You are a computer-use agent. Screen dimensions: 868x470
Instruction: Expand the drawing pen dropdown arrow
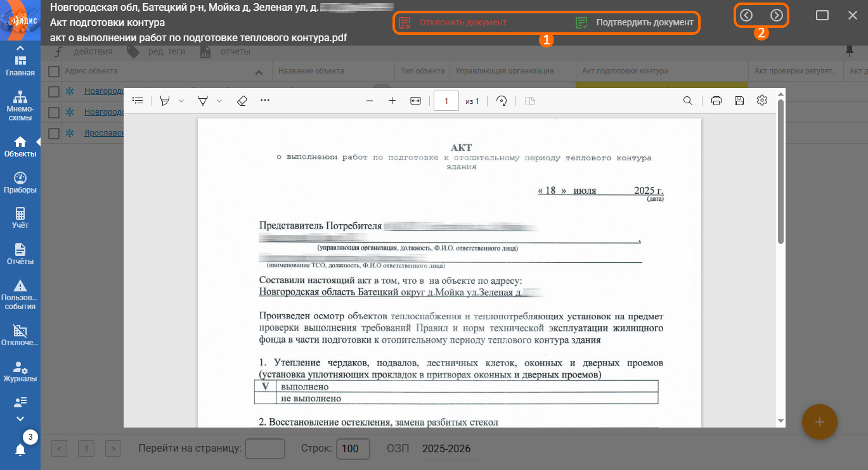219,101
